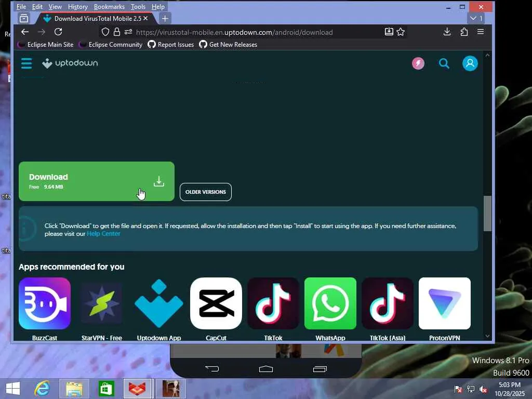This screenshot has height=399, width=532.
Task: Open the StarVPN app thumbnail
Action: pyautogui.click(x=102, y=303)
